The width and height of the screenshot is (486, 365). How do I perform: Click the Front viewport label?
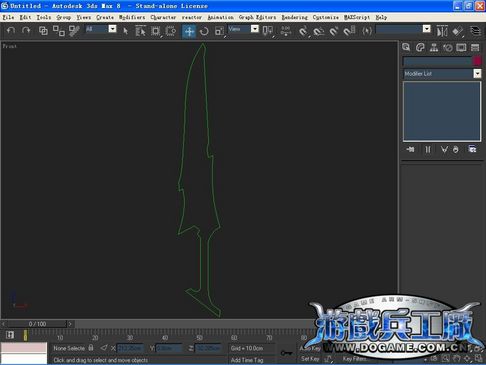(x=9, y=46)
